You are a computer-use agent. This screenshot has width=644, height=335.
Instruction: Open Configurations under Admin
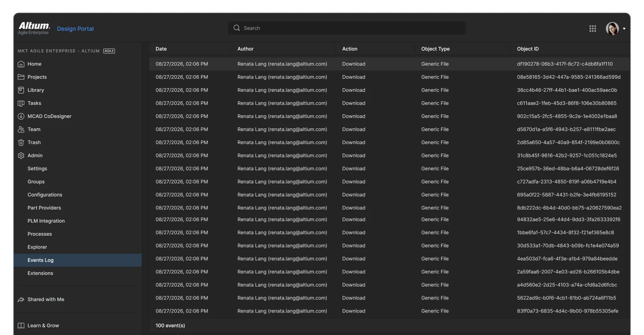[x=45, y=195]
